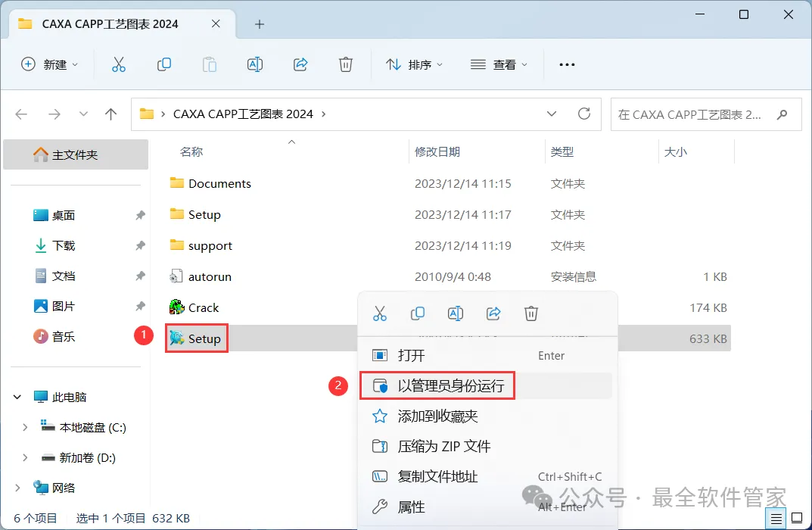Open 桌面 in the sidebar
Screen dimensions: 812x530
point(63,215)
